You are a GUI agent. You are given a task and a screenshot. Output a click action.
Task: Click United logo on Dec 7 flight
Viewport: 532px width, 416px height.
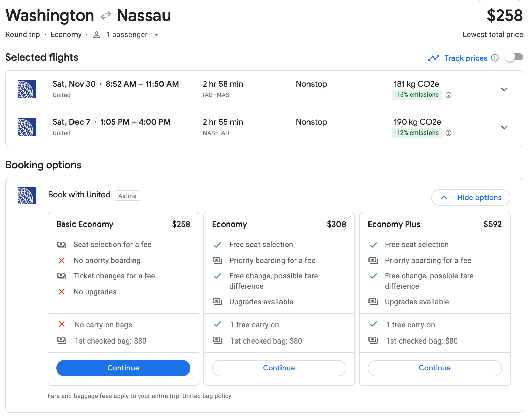(27, 127)
